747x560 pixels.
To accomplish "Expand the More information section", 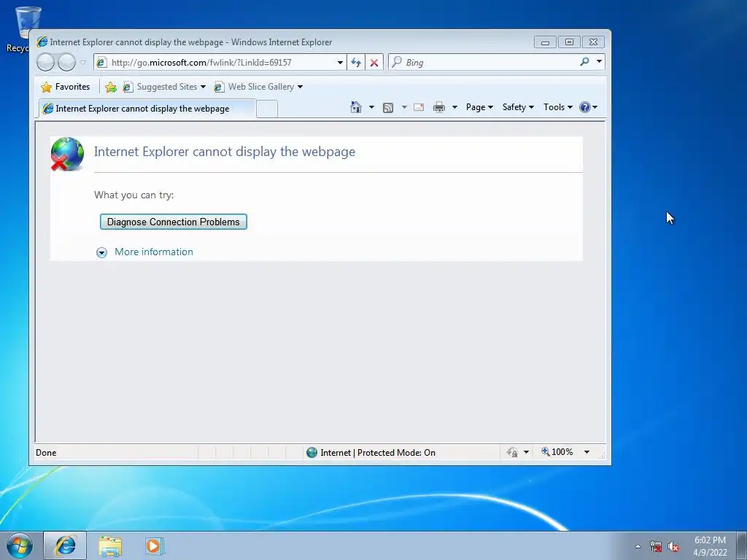I will point(101,252).
